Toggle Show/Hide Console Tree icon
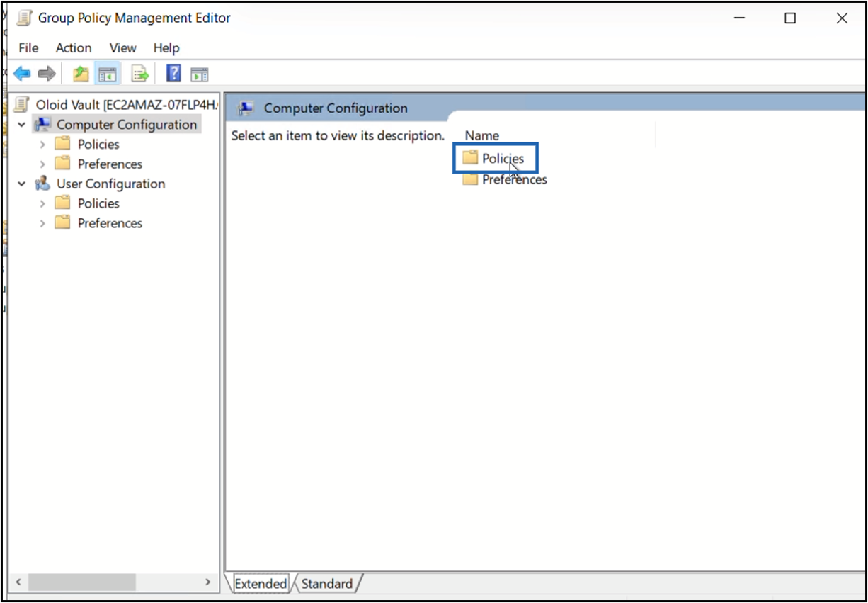The width and height of the screenshot is (868, 603). pyautogui.click(x=107, y=74)
